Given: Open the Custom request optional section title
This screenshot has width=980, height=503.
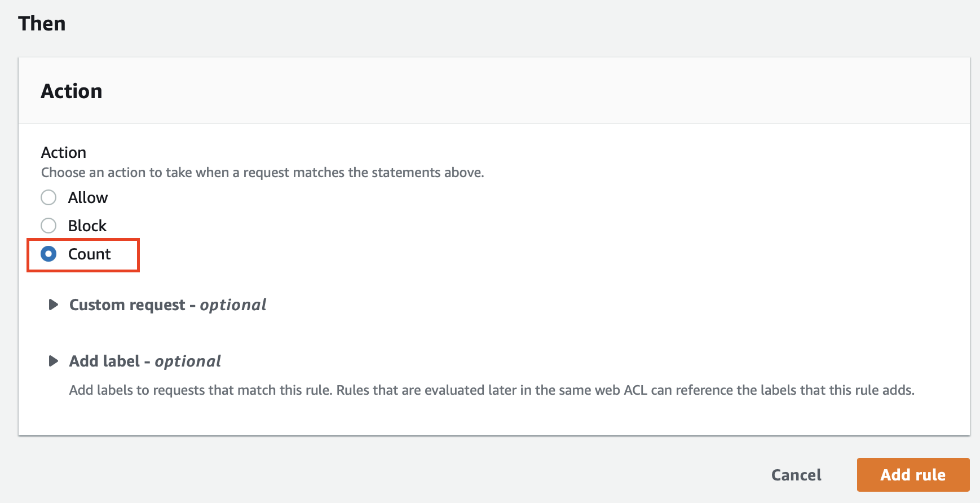Looking at the screenshot, I should click(167, 305).
